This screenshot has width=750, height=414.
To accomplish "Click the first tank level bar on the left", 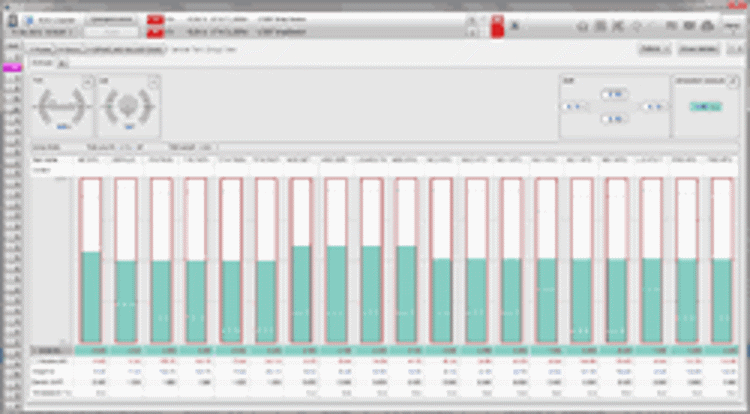I will point(90,260).
